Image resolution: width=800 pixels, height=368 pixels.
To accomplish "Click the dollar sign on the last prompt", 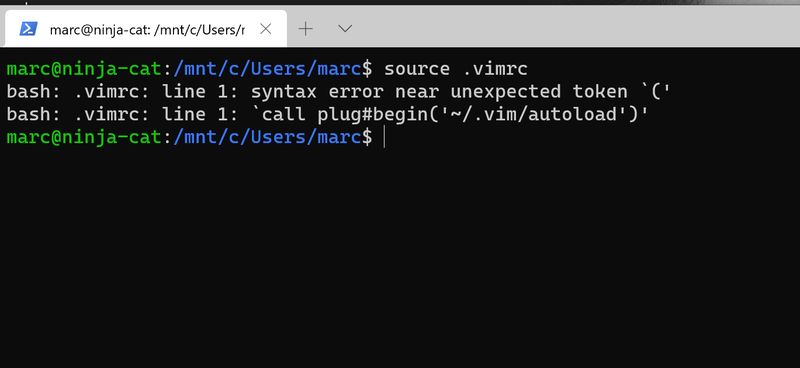I will click(367, 138).
